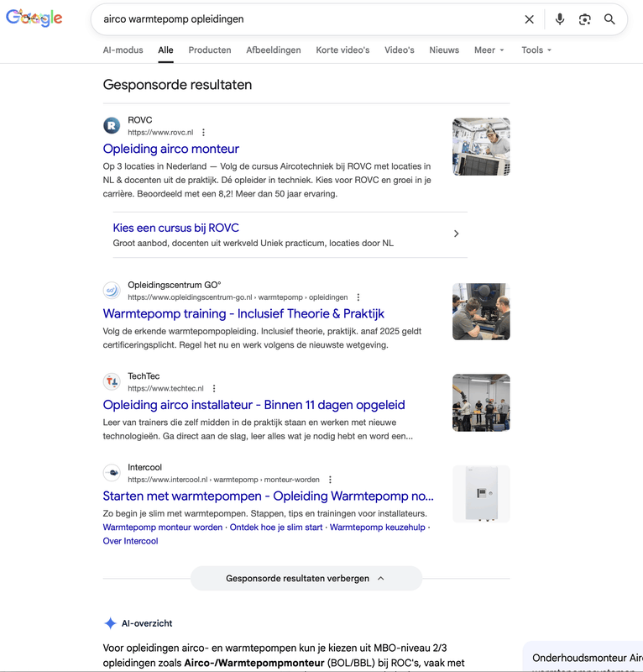Open three-dot menu next to rovc.nl
This screenshot has height=672, width=643.
point(203,133)
